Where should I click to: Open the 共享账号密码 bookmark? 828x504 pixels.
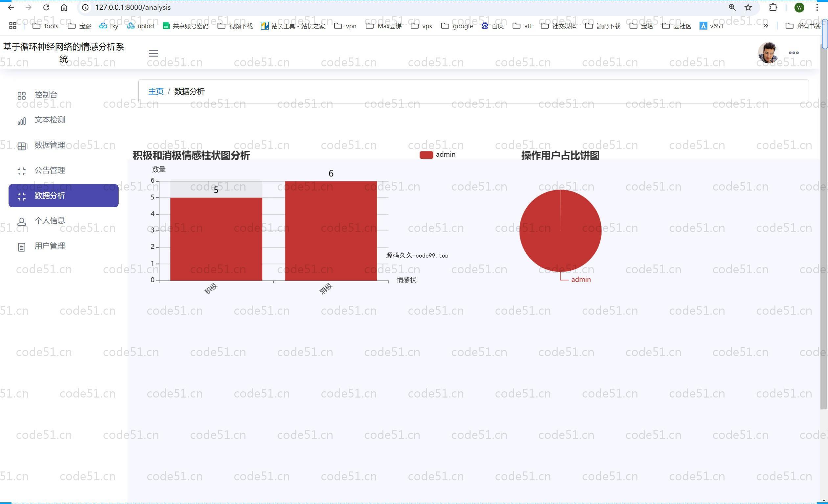click(x=185, y=26)
